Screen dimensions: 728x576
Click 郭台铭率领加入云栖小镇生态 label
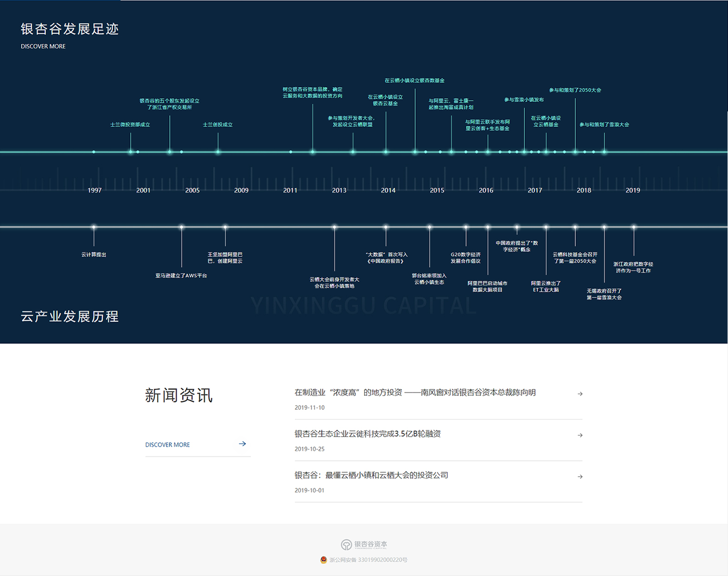click(x=429, y=279)
